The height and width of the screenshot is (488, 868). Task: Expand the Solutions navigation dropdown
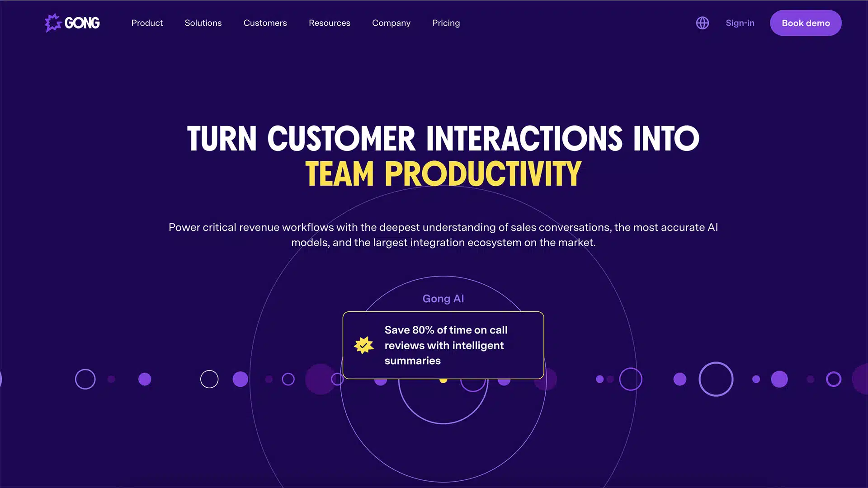[203, 23]
